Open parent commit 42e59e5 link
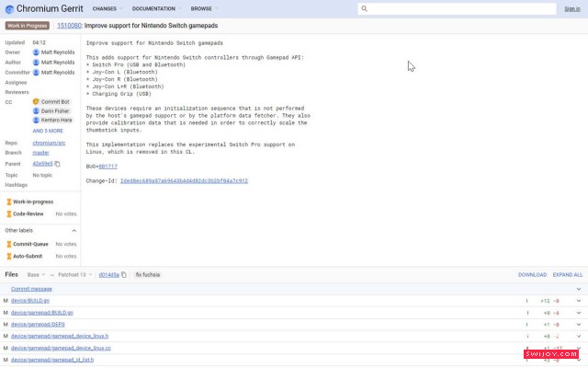 (x=42, y=164)
